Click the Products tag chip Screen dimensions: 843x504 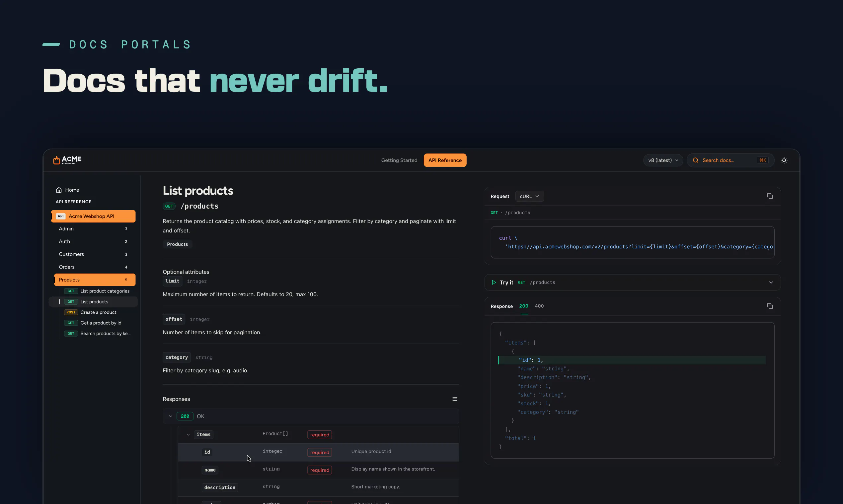pyautogui.click(x=178, y=244)
